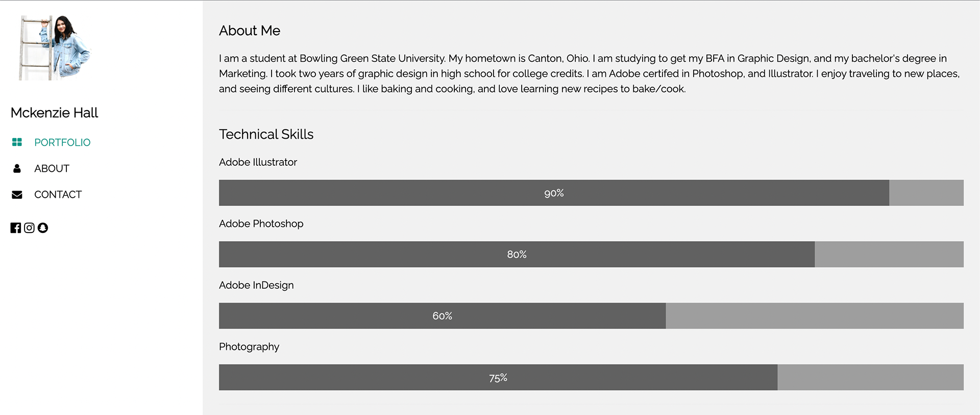Click the About person silhouette icon
Screen dimensions: 980x415
pos(17,168)
